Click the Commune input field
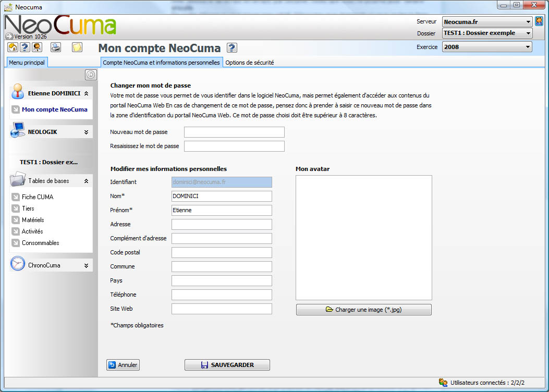This screenshot has width=549, height=392. click(222, 266)
